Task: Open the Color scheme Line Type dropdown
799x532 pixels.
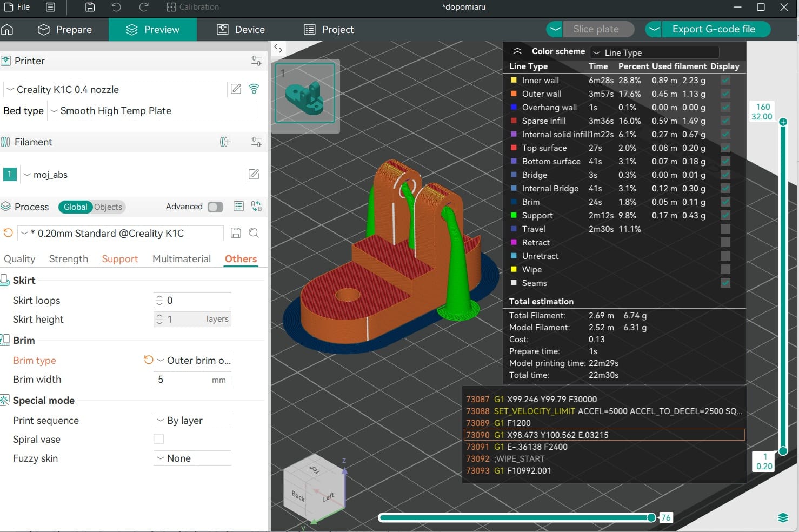Action: (655, 52)
